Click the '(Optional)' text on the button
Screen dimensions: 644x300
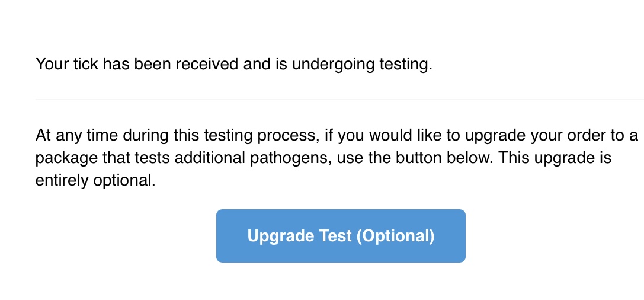point(395,237)
